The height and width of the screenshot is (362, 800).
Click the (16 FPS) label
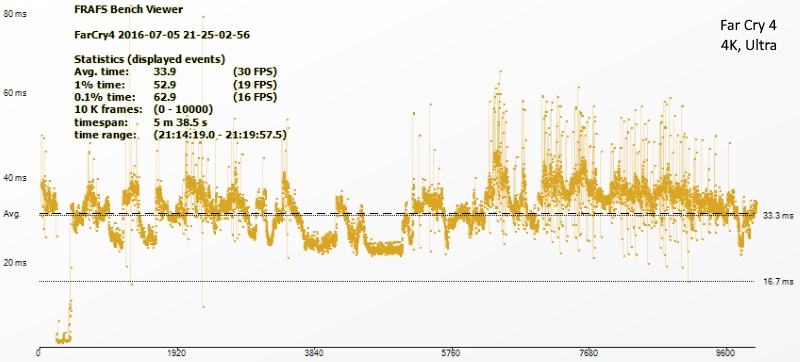click(x=255, y=97)
